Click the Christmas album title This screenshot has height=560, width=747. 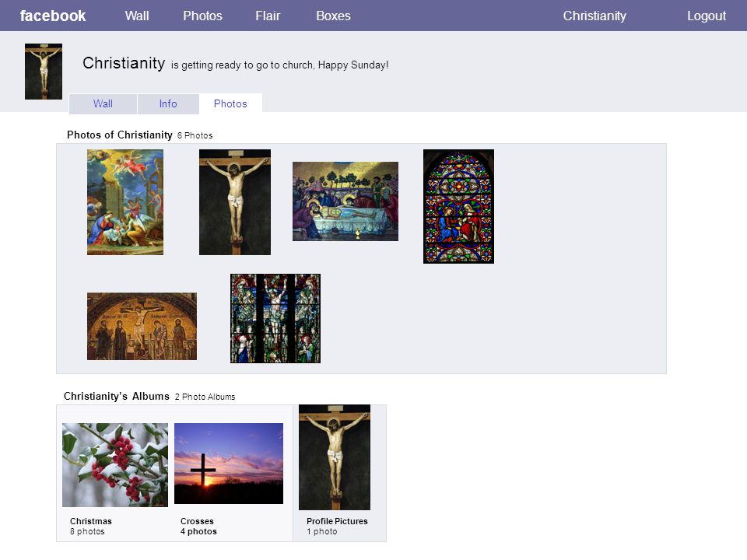[x=91, y=521]
